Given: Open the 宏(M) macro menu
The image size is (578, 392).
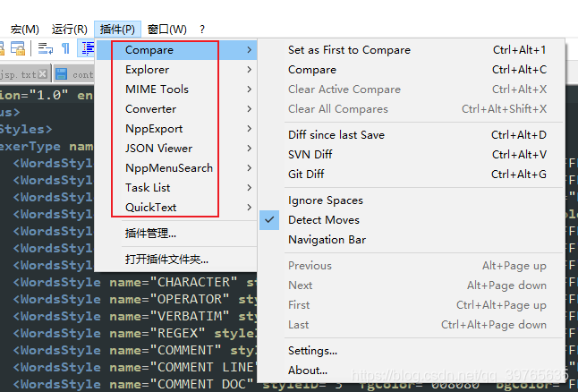Looking at the screenshot, I should (25, 30).
